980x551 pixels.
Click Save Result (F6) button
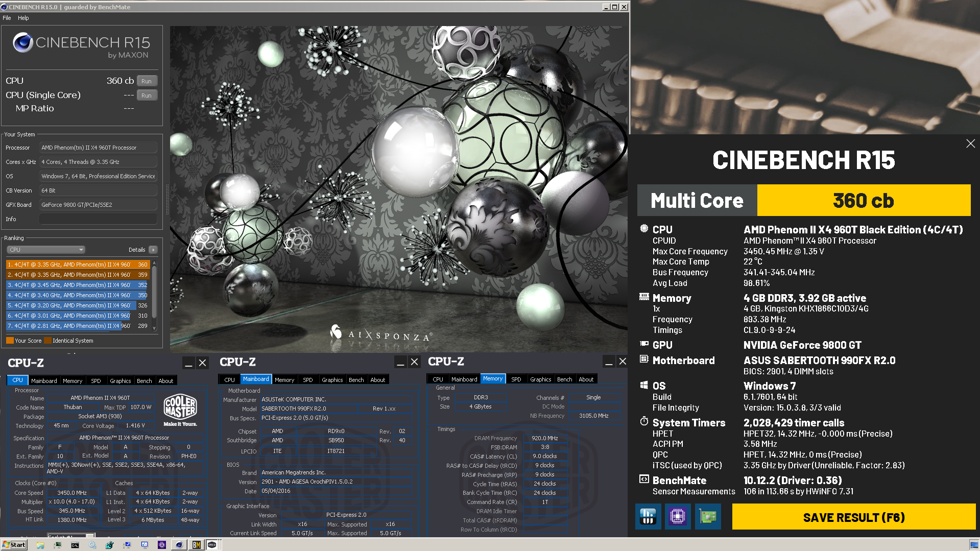click(x=853, y=517)
